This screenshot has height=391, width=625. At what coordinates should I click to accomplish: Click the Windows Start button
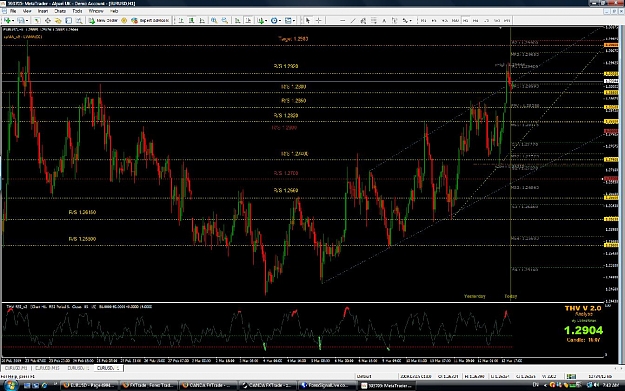pos(10,385)
